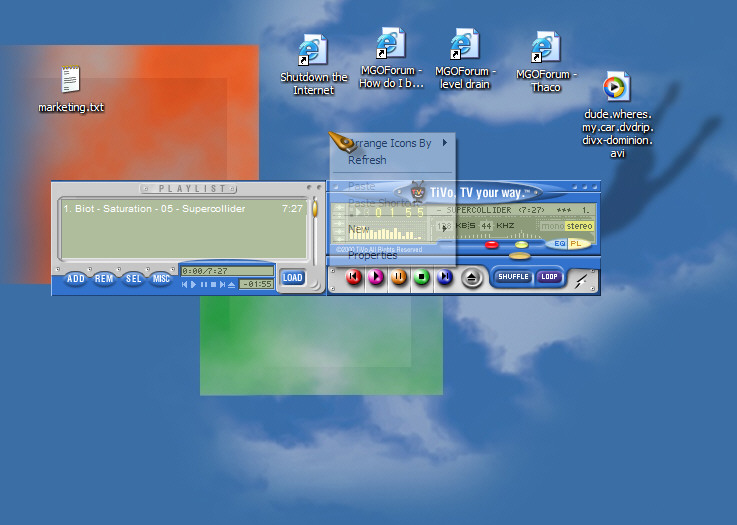The height and width of the screenshot is (525, 737).
Task: Click the spectrum analyzer visualization
Action: click(385, 231)
